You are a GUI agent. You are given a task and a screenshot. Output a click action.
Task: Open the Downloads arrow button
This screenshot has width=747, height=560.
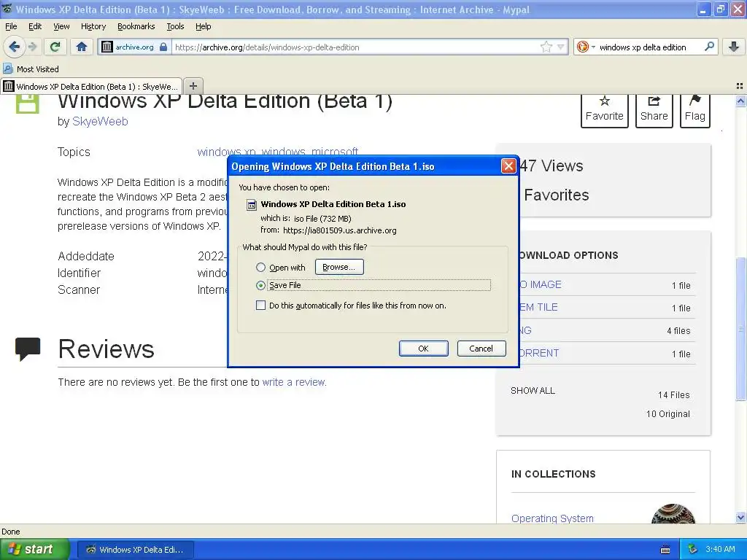[734, 47]
